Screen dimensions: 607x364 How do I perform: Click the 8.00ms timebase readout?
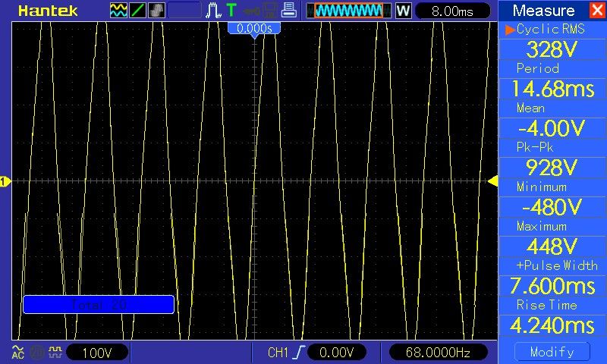452,11
